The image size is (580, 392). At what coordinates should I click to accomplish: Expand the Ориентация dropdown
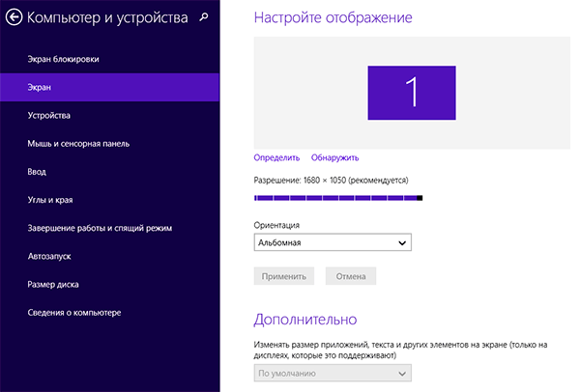tap(333, 243)
